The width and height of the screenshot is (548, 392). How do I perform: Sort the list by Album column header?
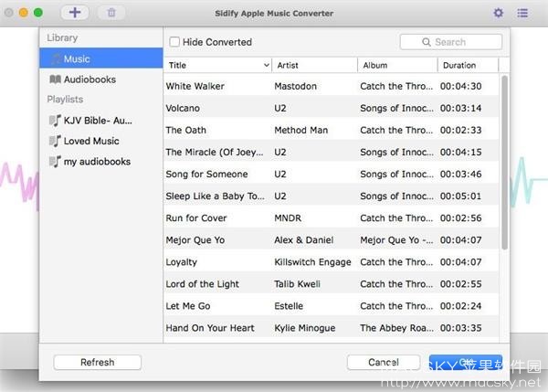click(x=397, y=65)
